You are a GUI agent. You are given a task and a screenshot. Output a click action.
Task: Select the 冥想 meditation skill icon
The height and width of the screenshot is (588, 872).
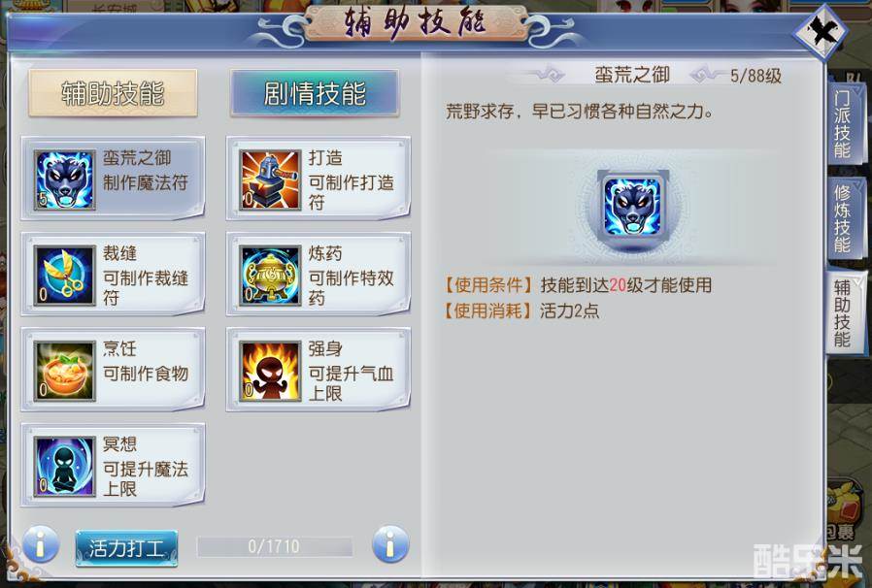tap(64, 466)
